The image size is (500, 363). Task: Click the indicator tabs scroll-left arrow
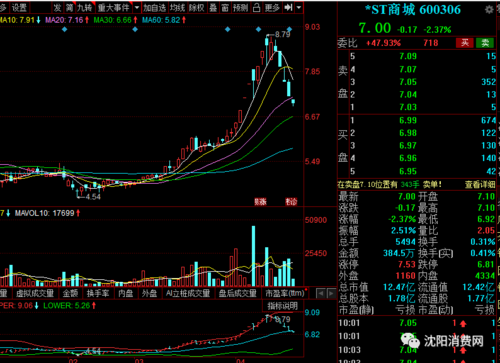point(320,294)
